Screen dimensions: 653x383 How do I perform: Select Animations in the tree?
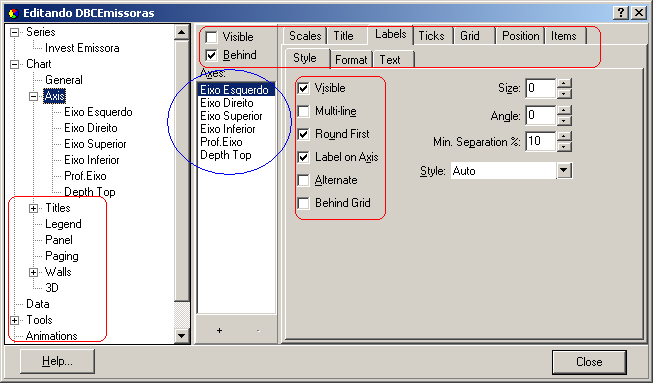(x=52, y=336)
